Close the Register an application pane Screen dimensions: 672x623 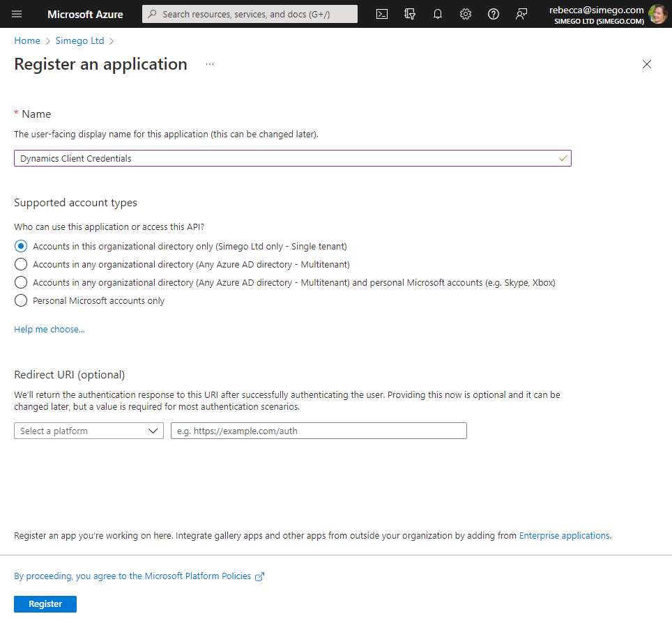pyautogui.click(x=647, y=64)
